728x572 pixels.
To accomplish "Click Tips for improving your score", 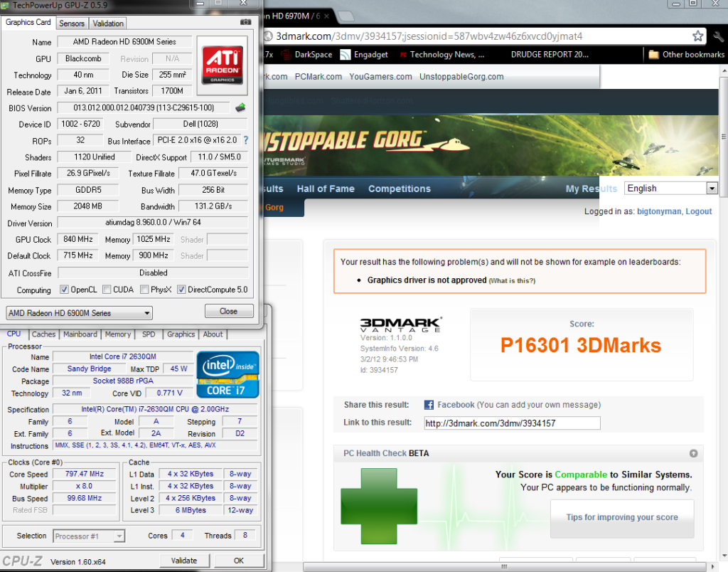I will pyautogui.click(x=621, y=517).
